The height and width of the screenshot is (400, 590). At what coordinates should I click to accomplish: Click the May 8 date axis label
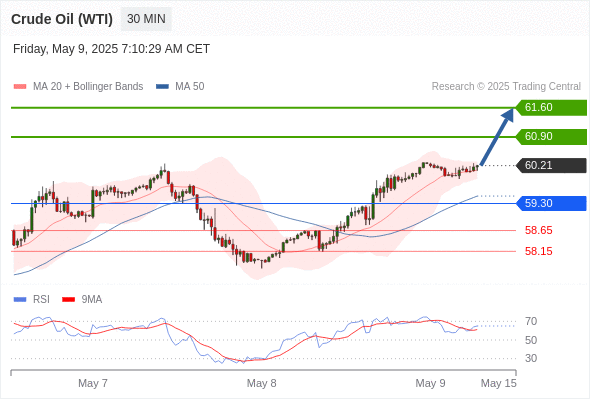point(262,383)
